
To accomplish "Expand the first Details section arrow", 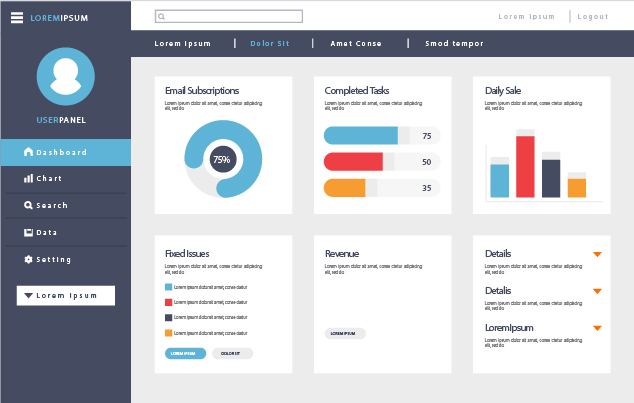I will [x=597, y=254].
